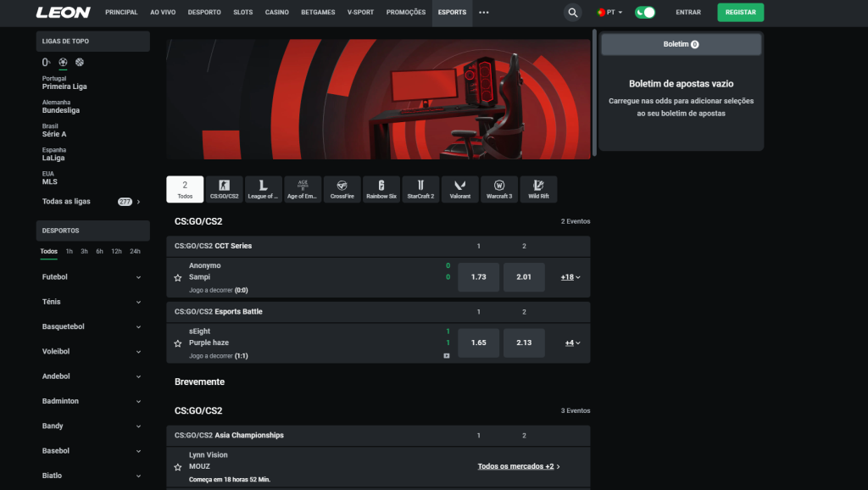
Task: Filter by Wild Rift icon
Action: 538,189
